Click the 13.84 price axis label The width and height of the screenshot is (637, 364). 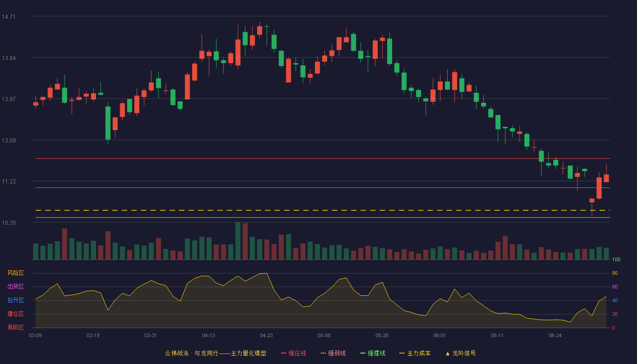click(9, 58)
